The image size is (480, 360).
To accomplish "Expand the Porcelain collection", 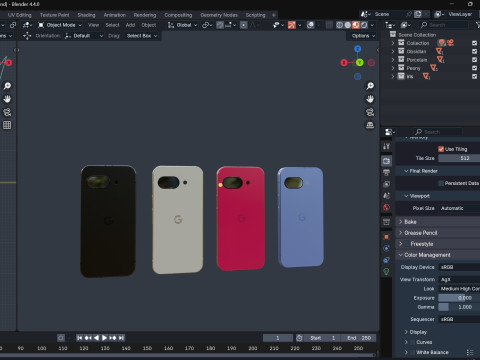I will [393, 60].
